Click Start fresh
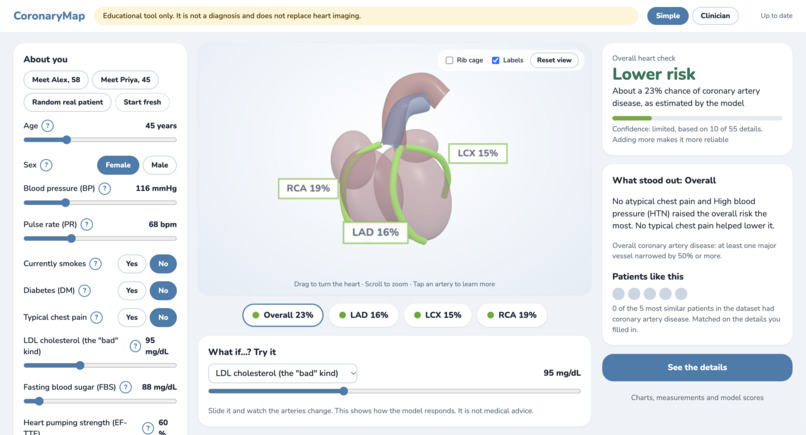Viewport: 806px width, 435px height. click(142, 102)
